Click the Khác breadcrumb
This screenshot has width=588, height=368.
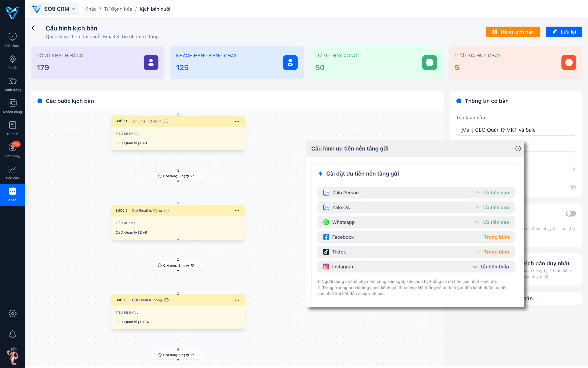click(91, 9)
